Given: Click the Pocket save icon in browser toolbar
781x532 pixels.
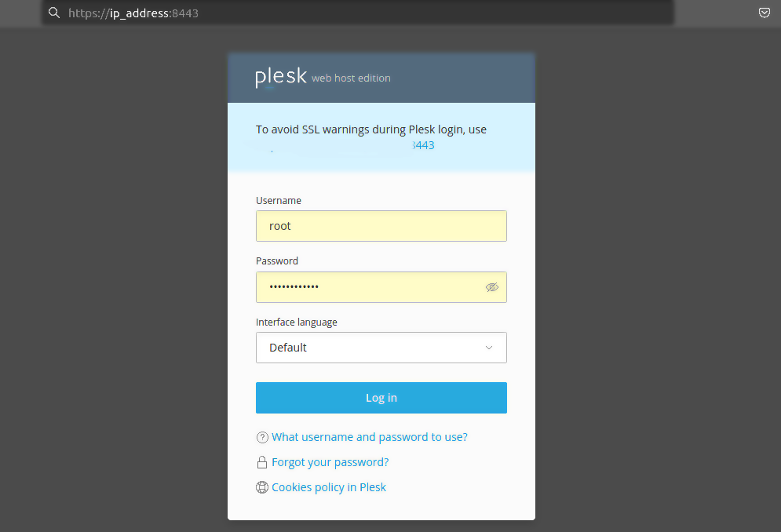Looking at the screenshot, I should coord(764,13).
